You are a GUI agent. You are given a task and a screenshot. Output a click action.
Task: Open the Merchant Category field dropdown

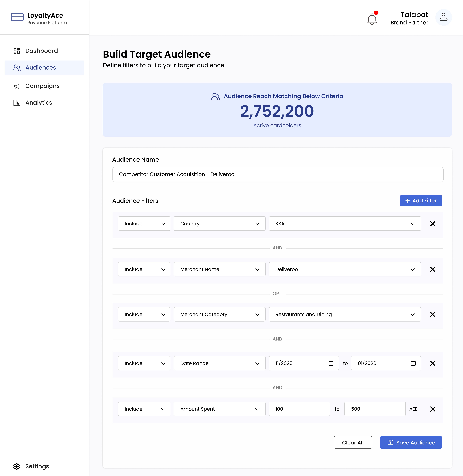click(x=219, y=314)
